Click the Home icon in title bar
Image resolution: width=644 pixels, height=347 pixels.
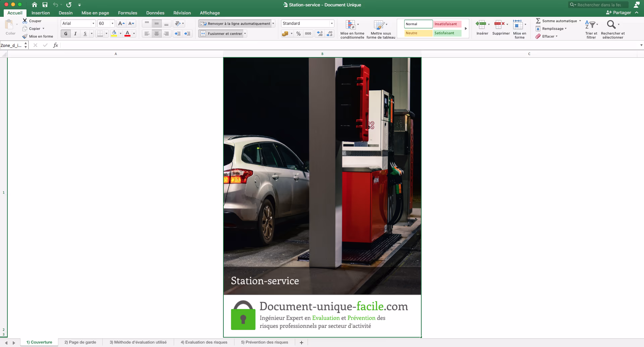point(34,5)
